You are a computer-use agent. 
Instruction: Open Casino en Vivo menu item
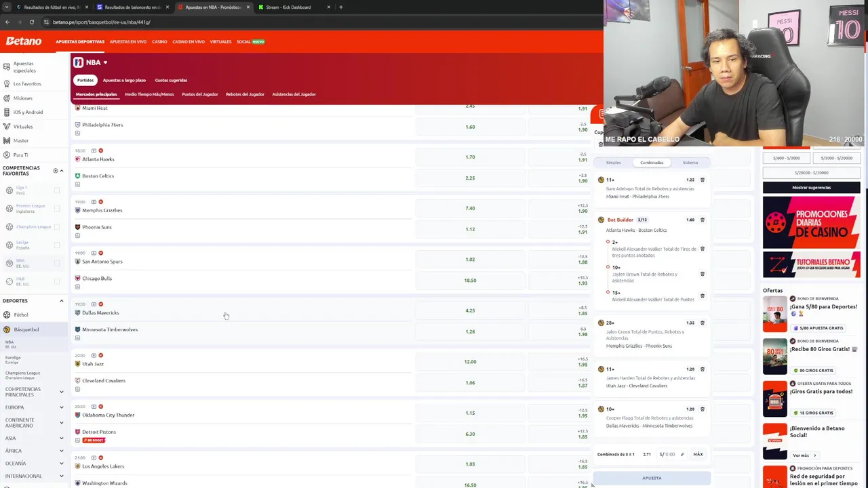pyautogui.click(x=189, y=42)
